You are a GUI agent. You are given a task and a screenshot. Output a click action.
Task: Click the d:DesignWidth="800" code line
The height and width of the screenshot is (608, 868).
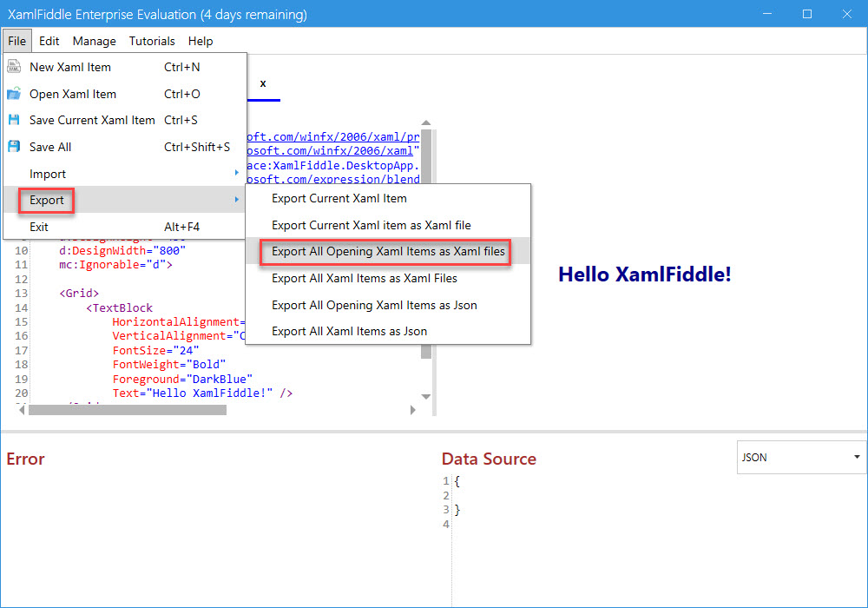pos(122,250)
